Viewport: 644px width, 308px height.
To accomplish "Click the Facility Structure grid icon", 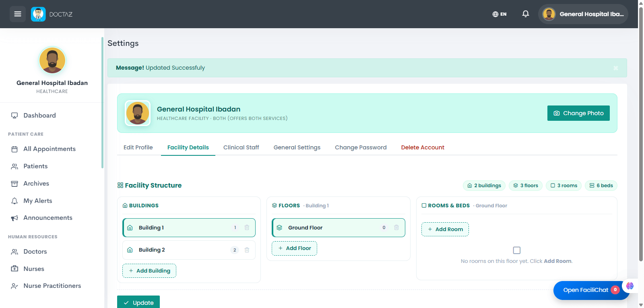I will pyautogui.click(x=120, y=186).
